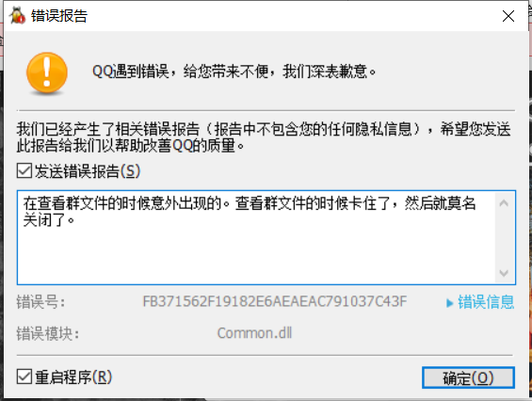Click the 发送错误报告(S) label text
Image resolution: width=532 pixels, height=401 pixels.
click(88, 171)
